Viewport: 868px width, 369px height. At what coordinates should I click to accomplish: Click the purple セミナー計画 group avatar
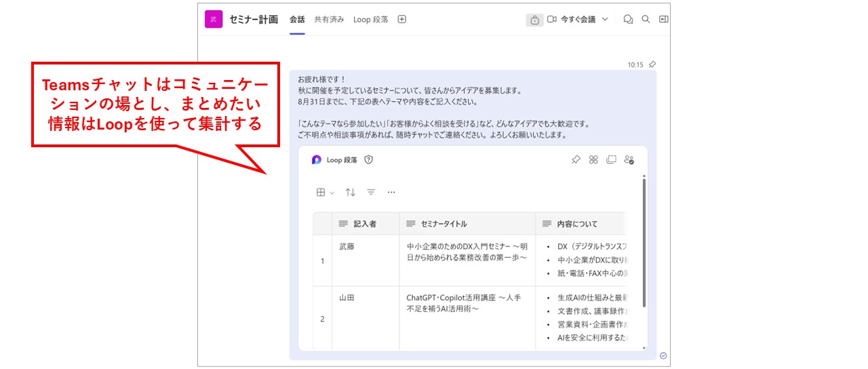(x=214, y=19)
